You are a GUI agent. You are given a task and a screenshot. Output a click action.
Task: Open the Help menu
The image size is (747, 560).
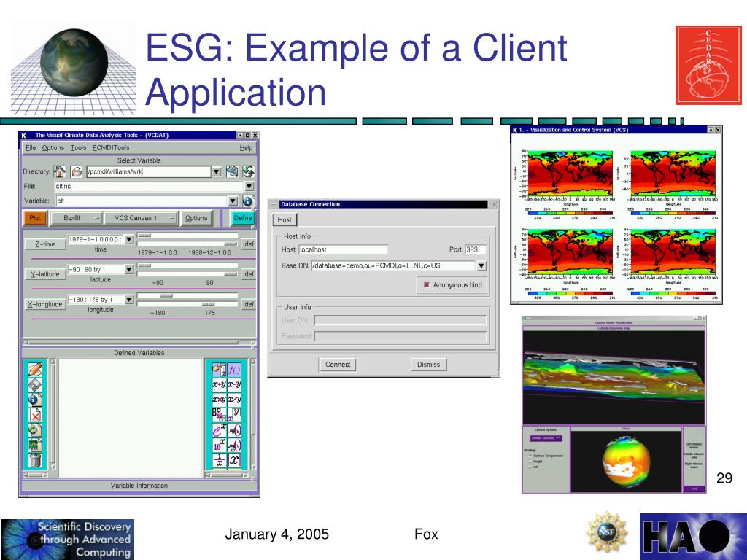(247, 147)
